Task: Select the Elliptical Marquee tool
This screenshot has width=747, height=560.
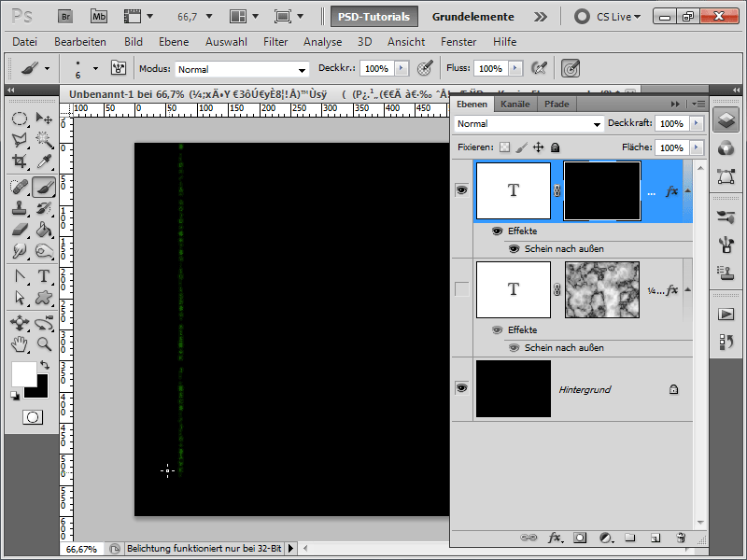Action: pos(20,119)
